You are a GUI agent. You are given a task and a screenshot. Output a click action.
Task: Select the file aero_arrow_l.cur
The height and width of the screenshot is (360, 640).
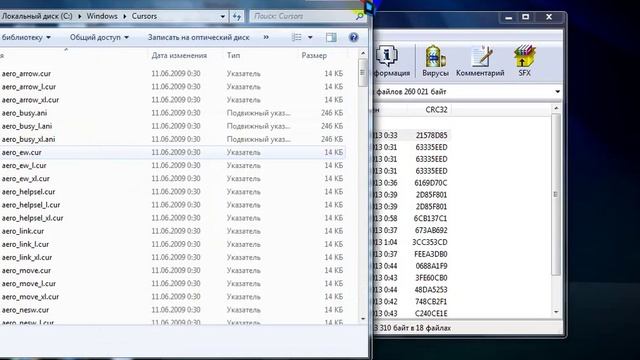(29, 87)
